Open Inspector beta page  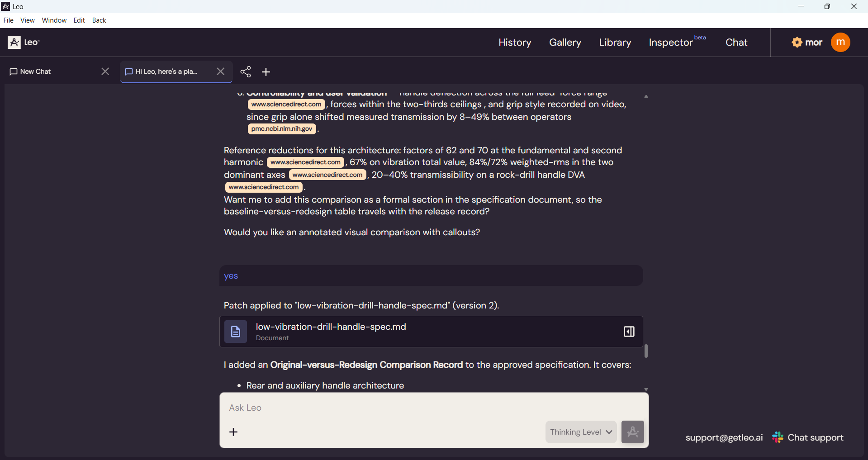(677, 42)
